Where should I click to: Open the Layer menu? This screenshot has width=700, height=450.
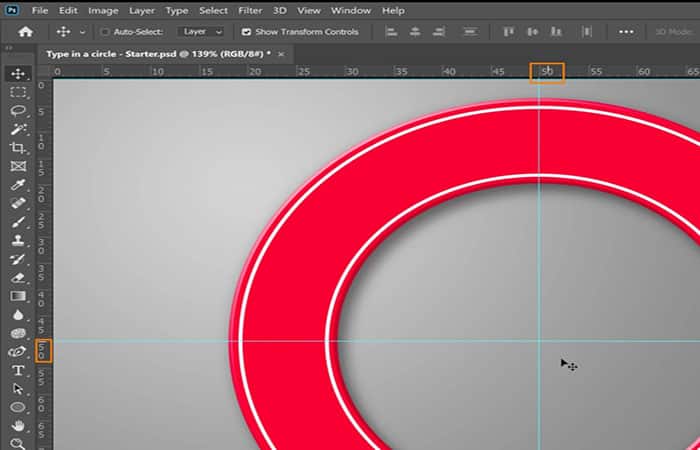click(142, 10)
